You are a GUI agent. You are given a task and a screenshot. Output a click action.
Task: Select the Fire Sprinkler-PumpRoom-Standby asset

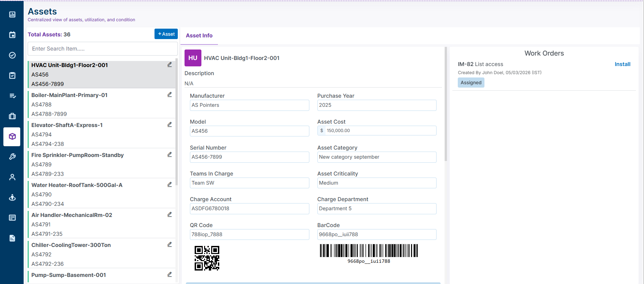[78, 155]
